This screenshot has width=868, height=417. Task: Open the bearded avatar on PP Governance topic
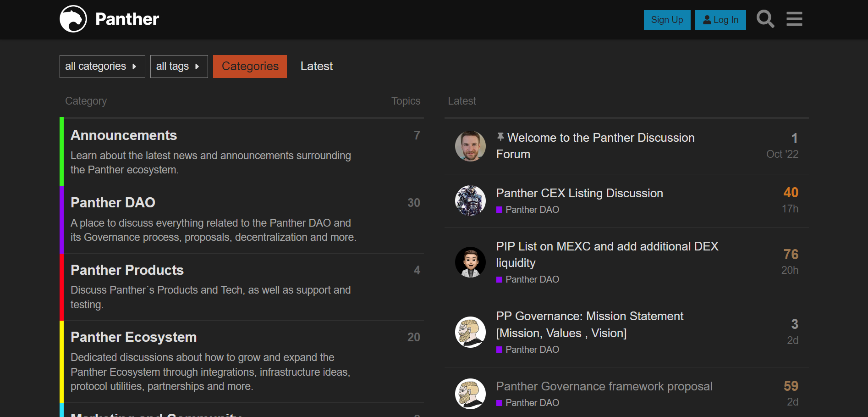[x=470, y=332]
